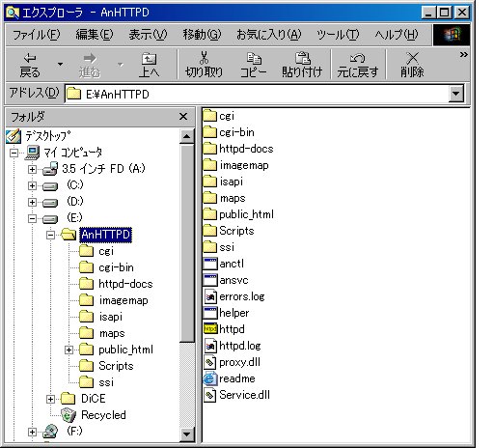Open the back history dropdown arrow
The image size is (494, 448).
point(60,65)
